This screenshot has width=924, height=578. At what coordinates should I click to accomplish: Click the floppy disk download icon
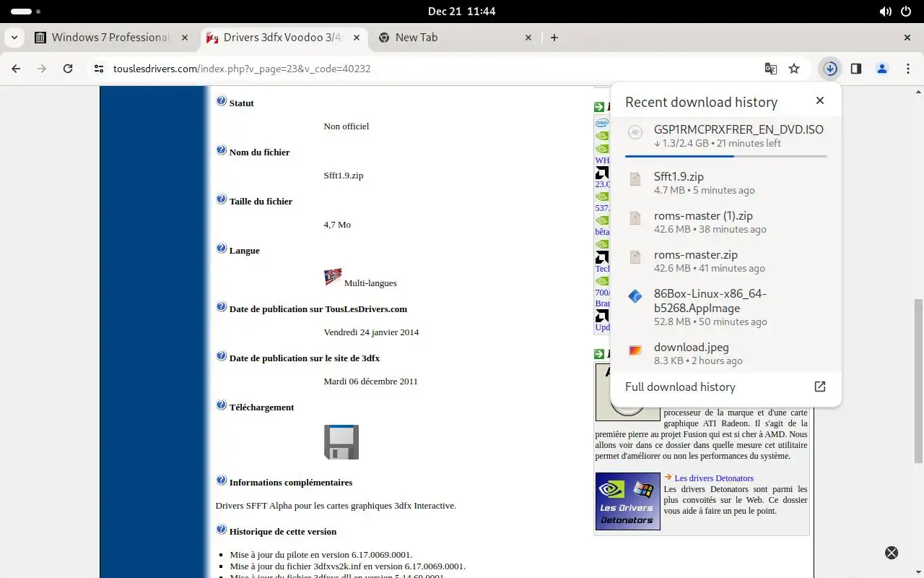(341, 442)
